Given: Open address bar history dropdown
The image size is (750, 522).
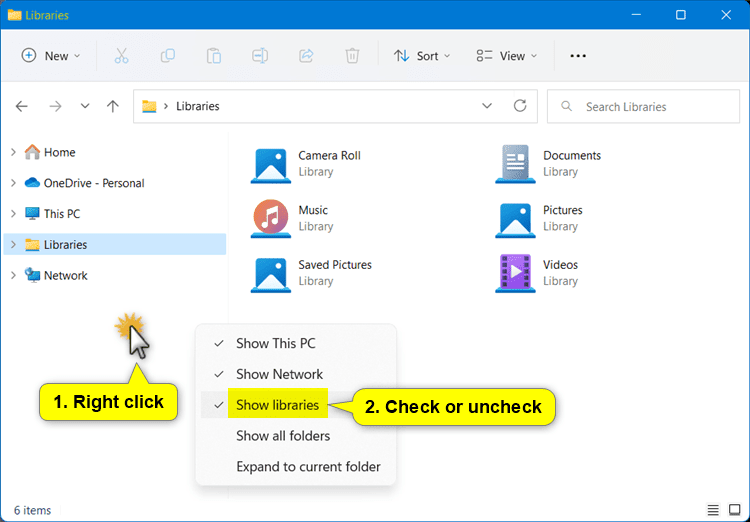Looking at the screenshot, I should pos(487,106).
